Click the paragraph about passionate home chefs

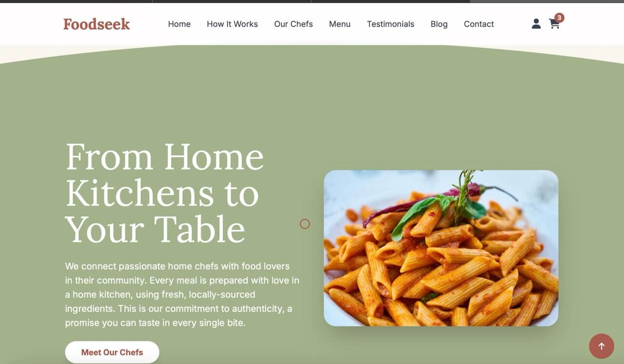pyautogui.click(x=182, y=294)
